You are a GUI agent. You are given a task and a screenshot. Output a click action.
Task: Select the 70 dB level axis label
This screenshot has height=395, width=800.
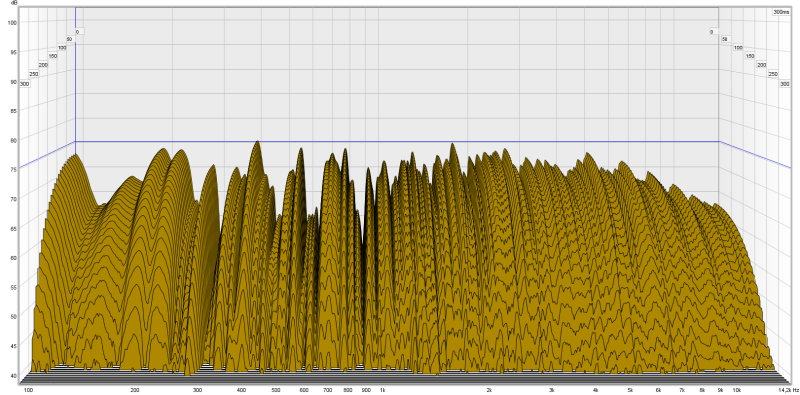tap(14, 199)
